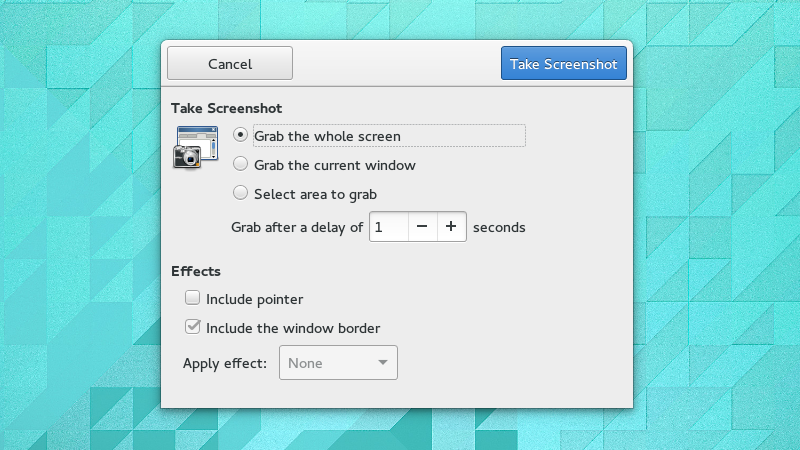Click the blue Take Screenshot button

tap(564, 63)
